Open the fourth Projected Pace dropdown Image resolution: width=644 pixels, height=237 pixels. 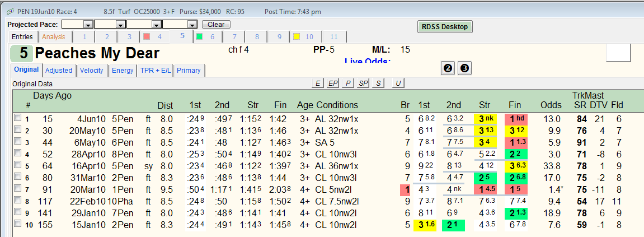(x=192, y=24)
